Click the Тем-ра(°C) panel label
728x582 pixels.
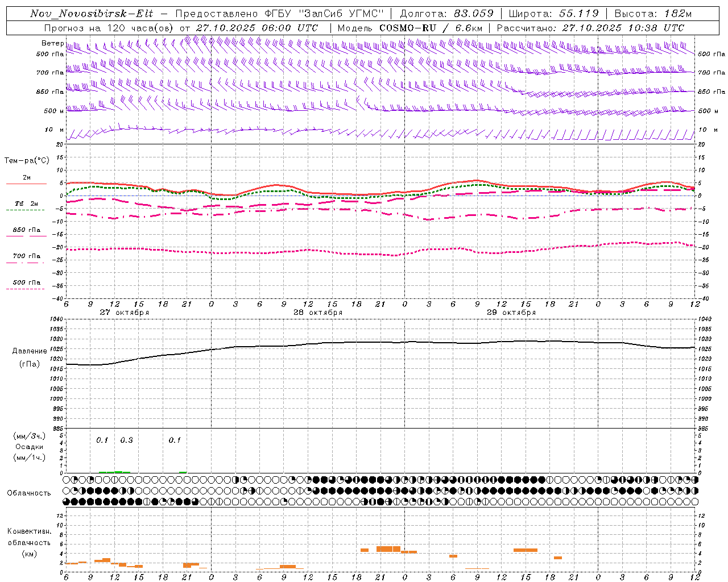[x=27, y=161]
